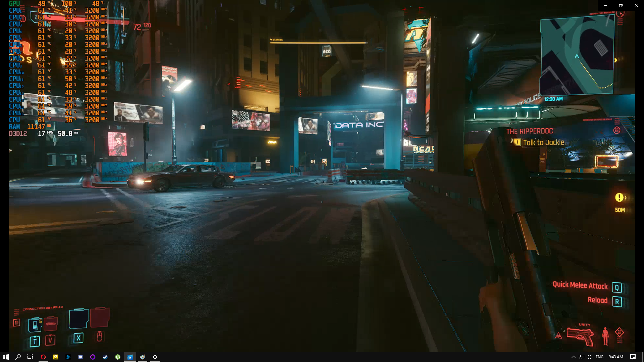Click the player arrow on the minimap
This screenshot has width=644, height=362.
pyautogui.click(x=577, y=56)
